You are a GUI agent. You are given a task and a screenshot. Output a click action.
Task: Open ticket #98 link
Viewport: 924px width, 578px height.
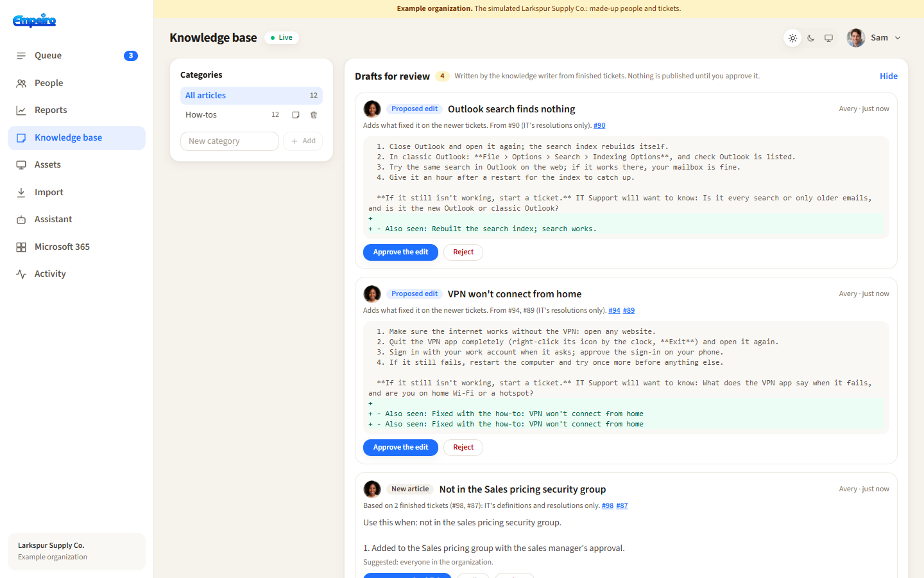tap(608, 506)
